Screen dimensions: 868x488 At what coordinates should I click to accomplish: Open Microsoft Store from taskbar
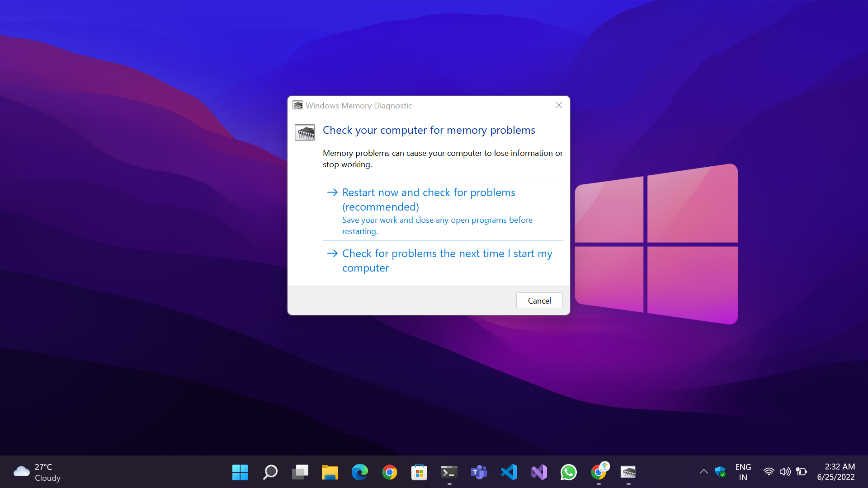419,473
